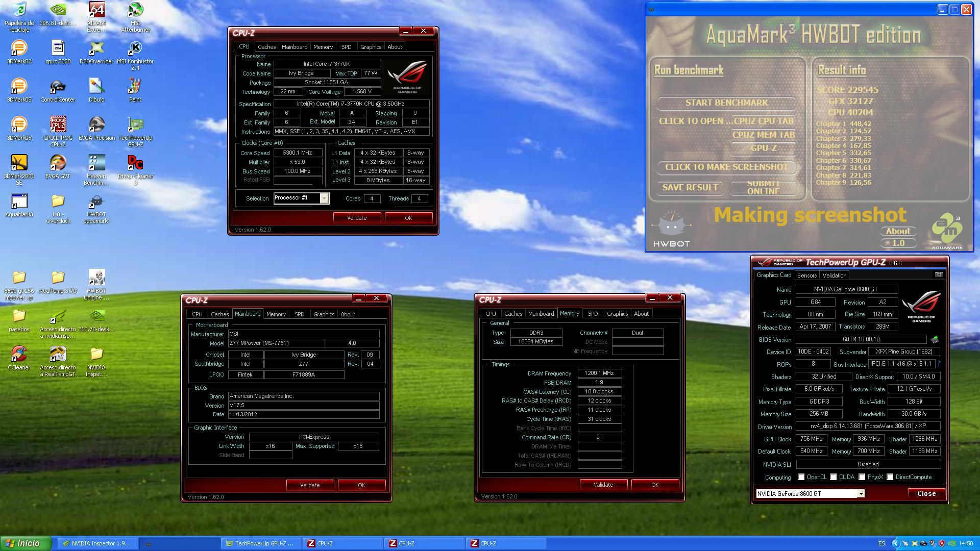Launch D3DOverrider from the desktop
Image resolution: width=980 pixels, height=551 pixels.
click(x=96, y=52)
